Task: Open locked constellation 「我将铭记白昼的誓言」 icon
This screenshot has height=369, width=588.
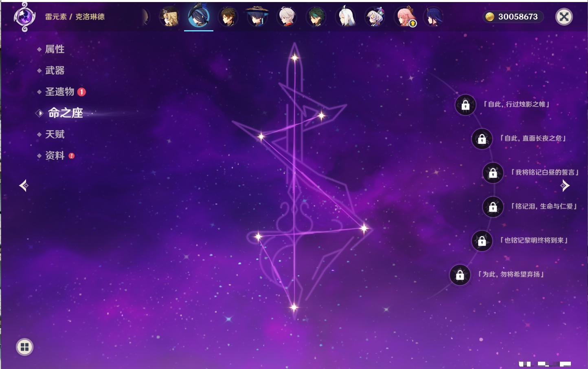Action: [493, 173]
